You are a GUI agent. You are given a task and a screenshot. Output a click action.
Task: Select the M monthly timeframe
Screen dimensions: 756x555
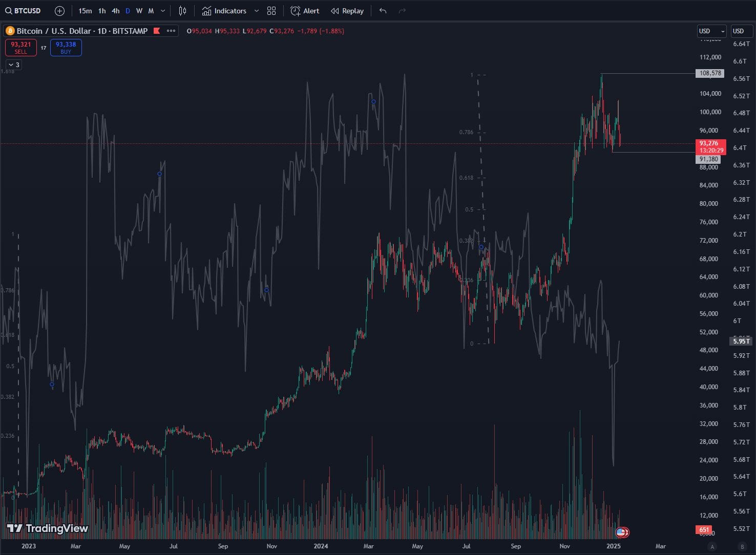151,11
